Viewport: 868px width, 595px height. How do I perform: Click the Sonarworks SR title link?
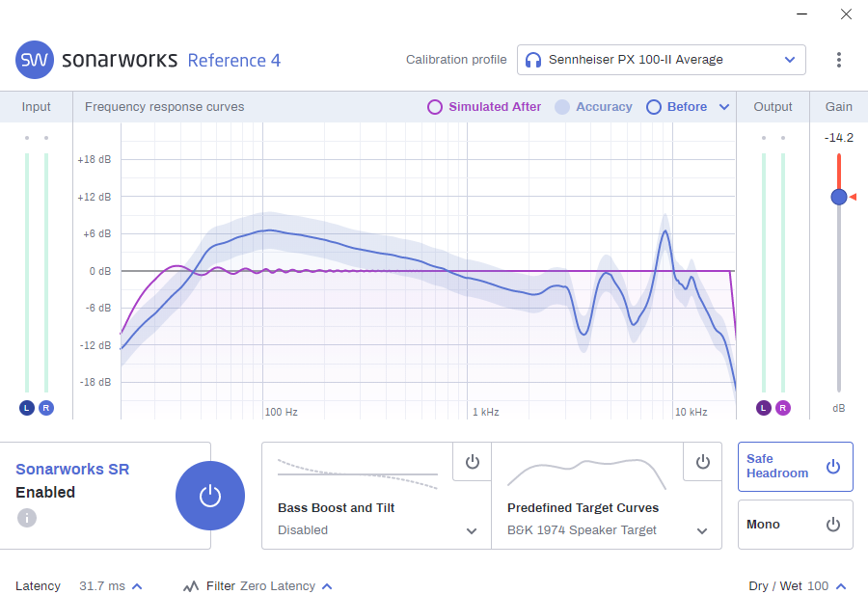[72, 469]
